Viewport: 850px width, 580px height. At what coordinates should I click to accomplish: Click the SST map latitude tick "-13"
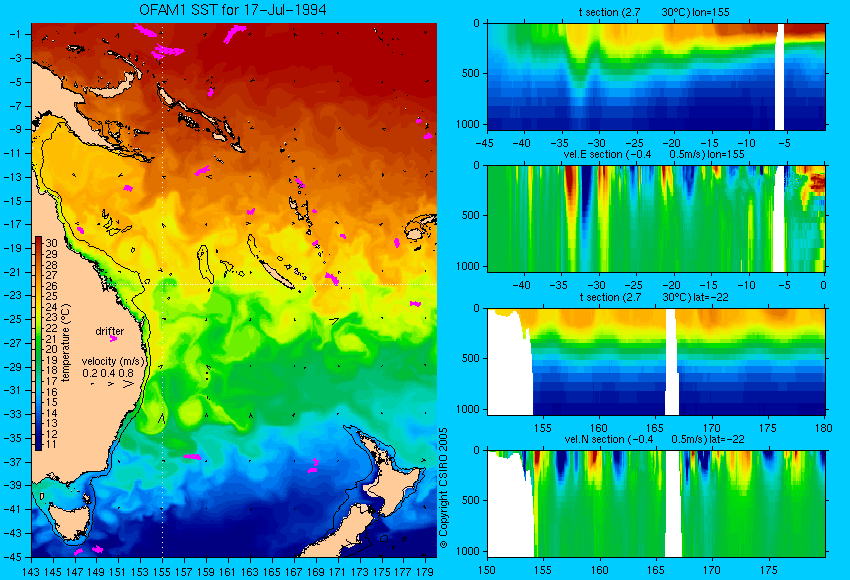coord(12,177)
